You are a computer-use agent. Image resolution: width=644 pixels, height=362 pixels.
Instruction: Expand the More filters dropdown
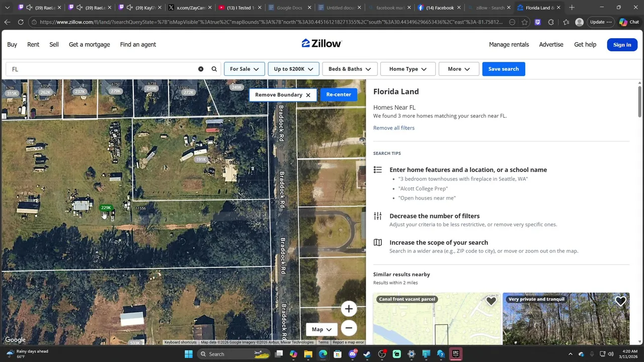tap(458, 69)
